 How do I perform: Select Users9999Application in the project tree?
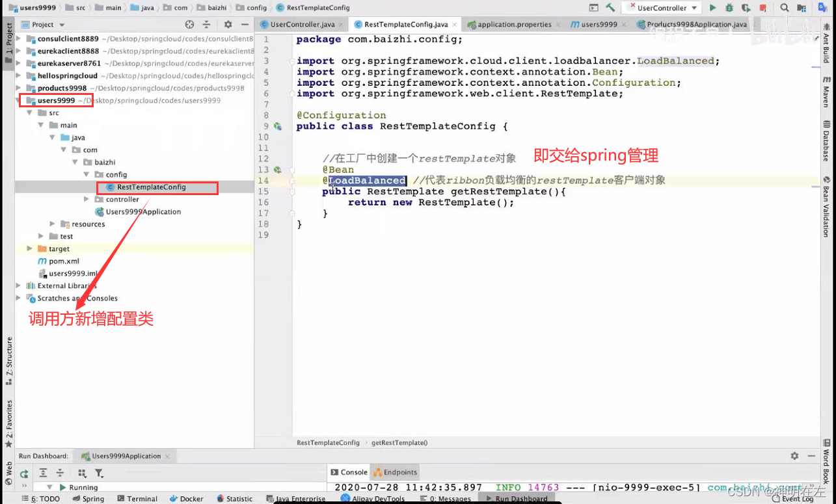point(143,211)
